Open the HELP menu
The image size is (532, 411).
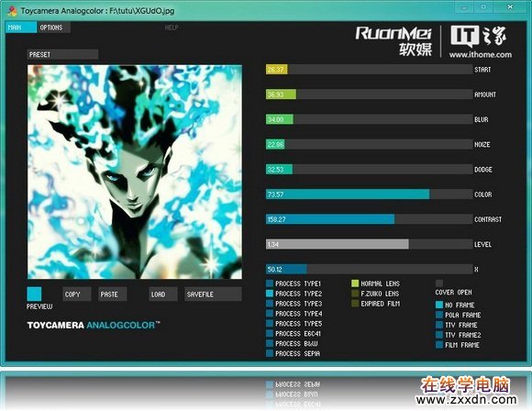(172, 28)
